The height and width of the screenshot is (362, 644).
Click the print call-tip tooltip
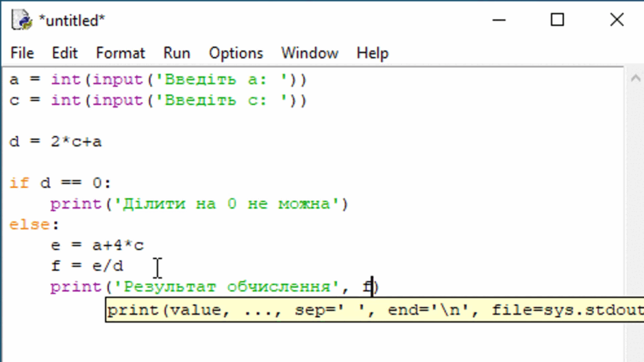coord(375,310)
